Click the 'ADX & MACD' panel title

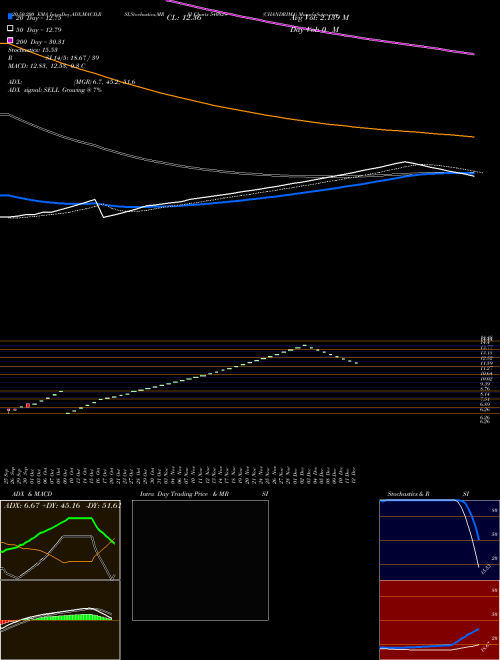[32, 494]
